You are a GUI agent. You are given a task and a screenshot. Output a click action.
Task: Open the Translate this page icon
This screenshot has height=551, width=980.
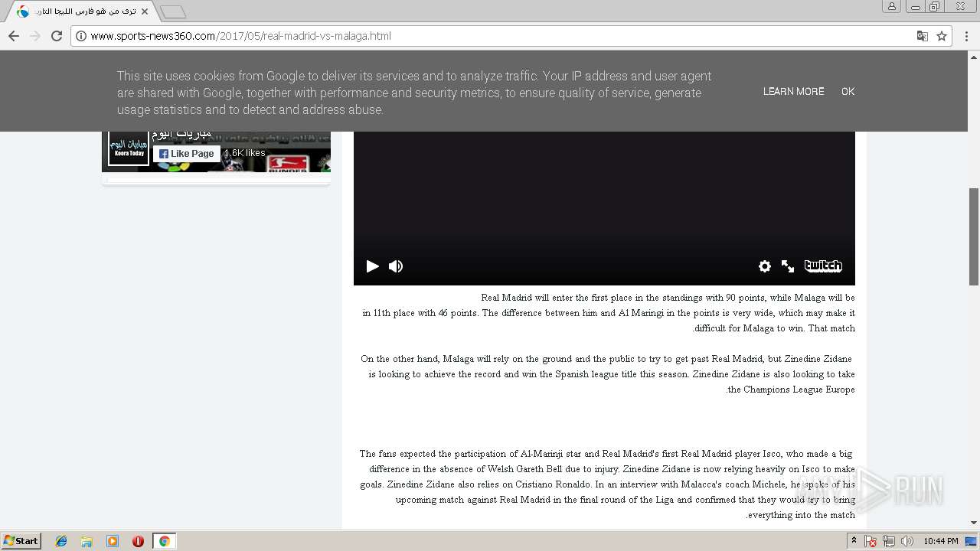point(923,36)
